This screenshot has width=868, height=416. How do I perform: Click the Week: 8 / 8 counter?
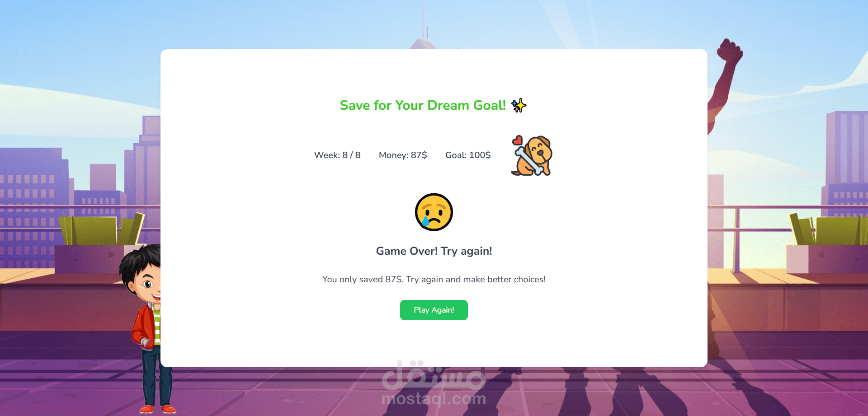(x=337, y=155)
